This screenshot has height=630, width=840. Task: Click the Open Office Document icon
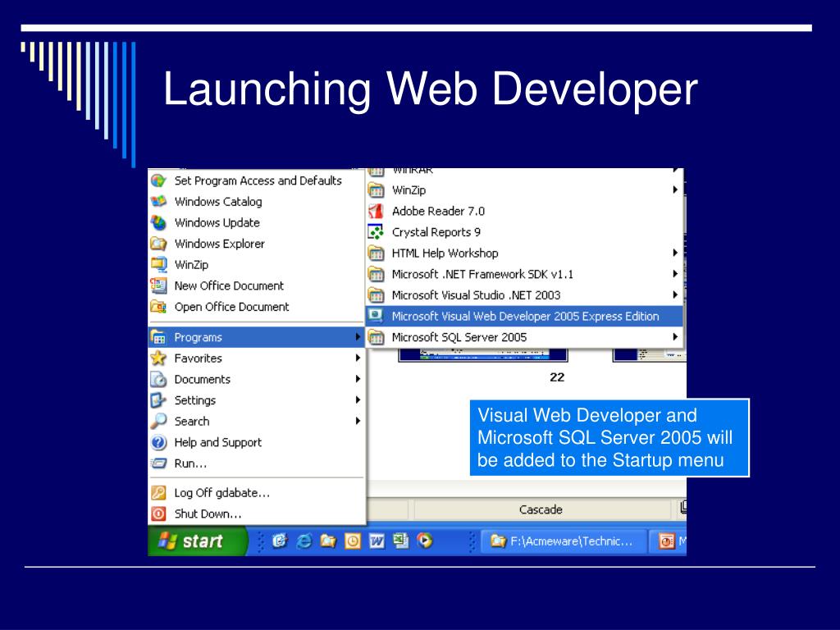coord(158,307)
